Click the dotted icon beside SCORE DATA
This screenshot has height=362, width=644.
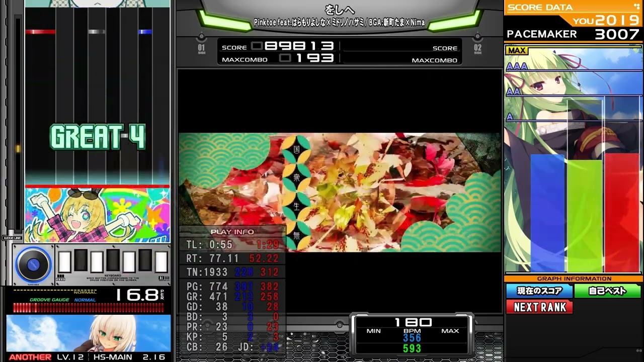(636, 7)
